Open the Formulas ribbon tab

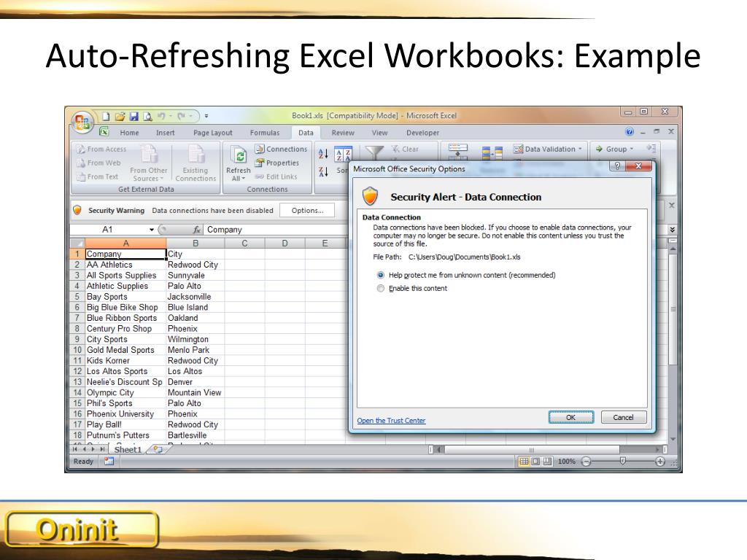tap(265, 133)
